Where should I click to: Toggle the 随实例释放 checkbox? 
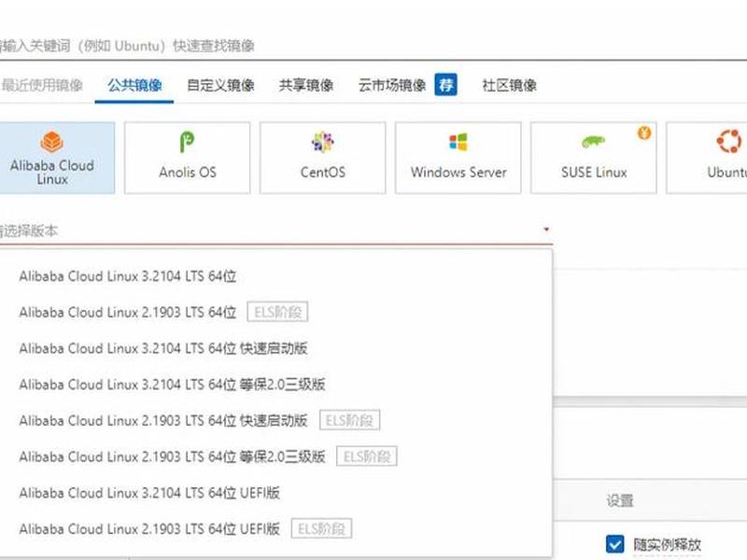point(615,544)
